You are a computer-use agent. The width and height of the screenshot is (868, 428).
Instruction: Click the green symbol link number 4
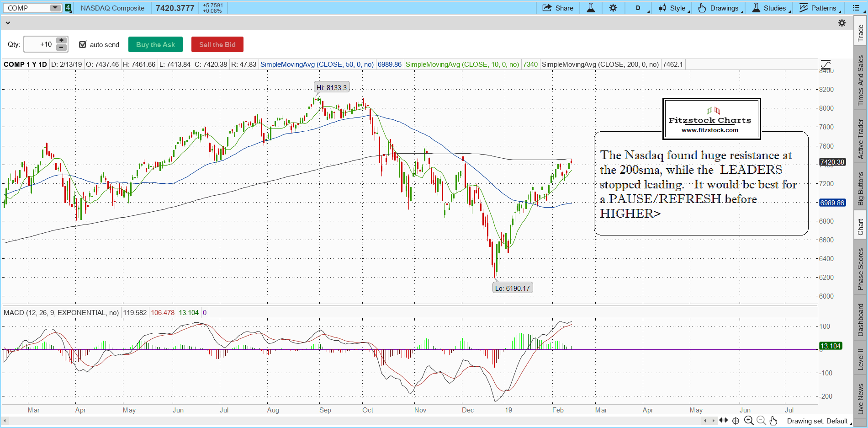pos(68,8)
